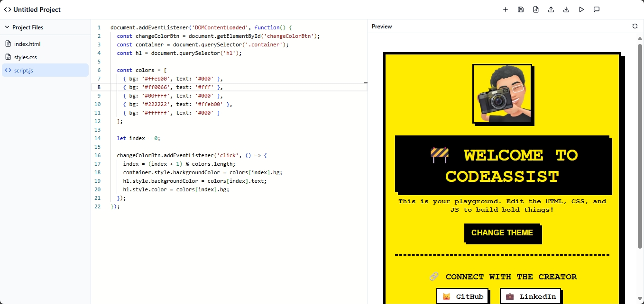Screen dimensions: 644x304
Task: Collapse the Project Files section
Action: [7, 27]
